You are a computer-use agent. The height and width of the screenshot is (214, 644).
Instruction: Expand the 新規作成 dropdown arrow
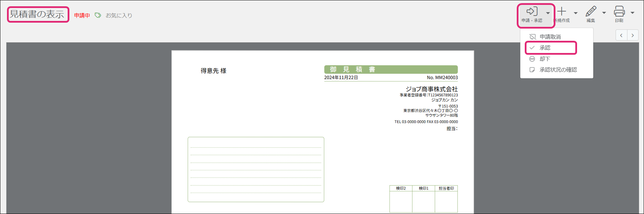(x=576, y=13)
